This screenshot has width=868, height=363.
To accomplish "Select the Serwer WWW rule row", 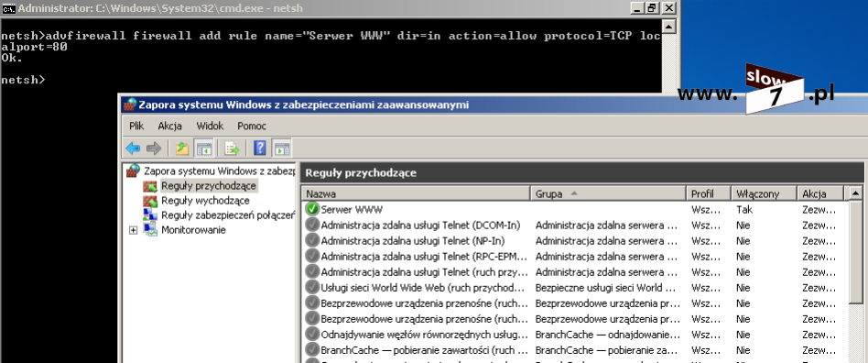I will (x=575, y=210).
